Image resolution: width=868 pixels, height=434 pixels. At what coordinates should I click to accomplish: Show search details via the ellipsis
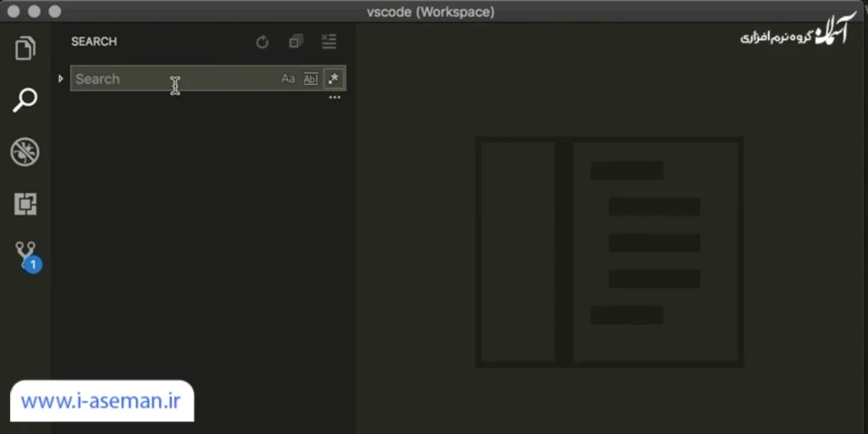click(x=335, y=97)
